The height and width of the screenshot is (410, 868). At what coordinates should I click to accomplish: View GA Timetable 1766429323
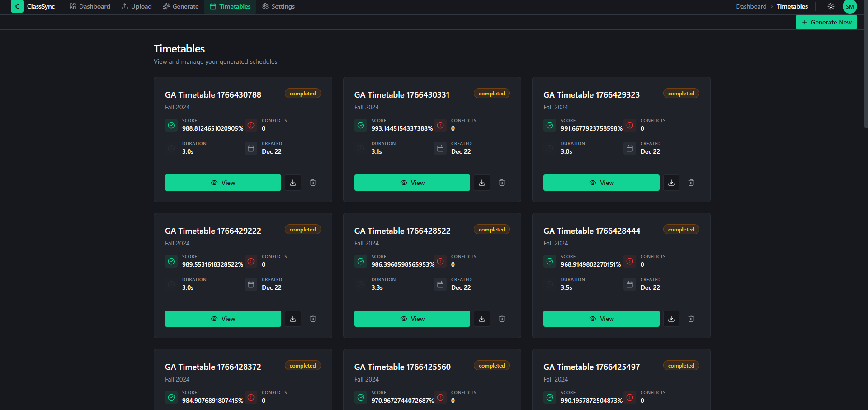(x=601, y=183)
